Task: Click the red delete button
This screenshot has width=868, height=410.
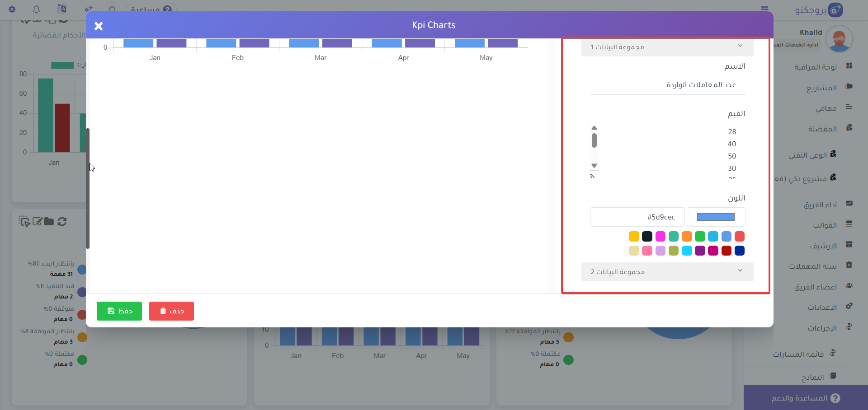Action: point(171,311)
